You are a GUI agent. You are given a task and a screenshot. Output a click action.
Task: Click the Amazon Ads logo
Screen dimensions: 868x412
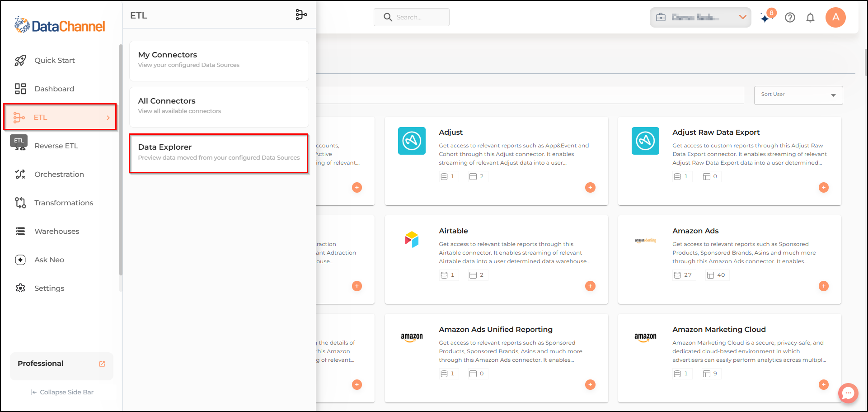[x=645, y=240]
